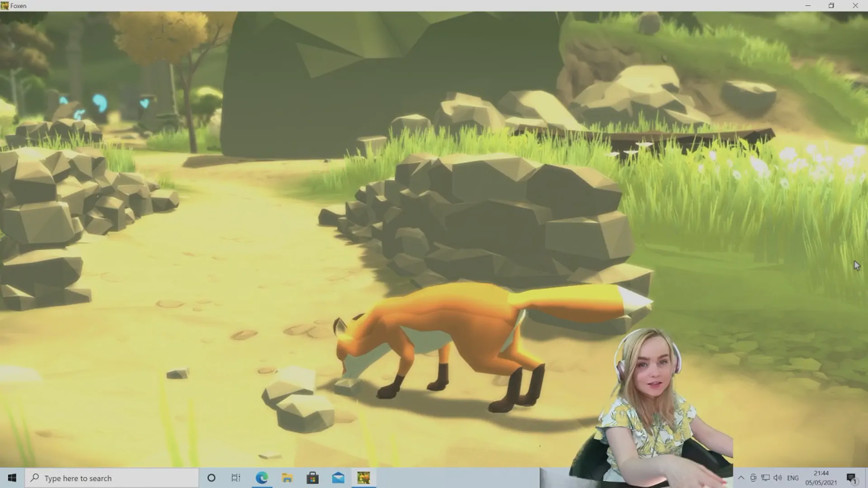This screenshot has width=868, height=488.
Task: Click the 'Type here to search' box
Action: pos(112,478)
